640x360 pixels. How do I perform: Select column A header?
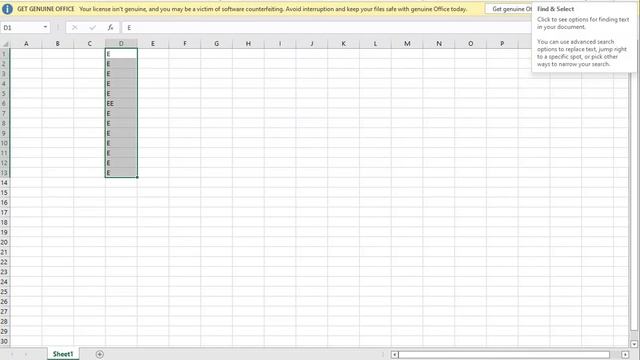tap(26, 44)
